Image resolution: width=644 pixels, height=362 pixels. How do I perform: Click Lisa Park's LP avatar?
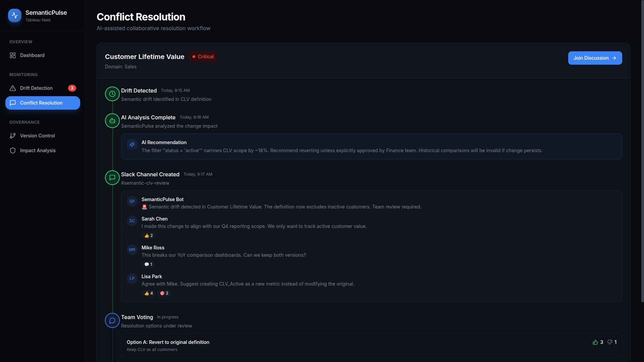pyautogui.click(x=132, y=279)
